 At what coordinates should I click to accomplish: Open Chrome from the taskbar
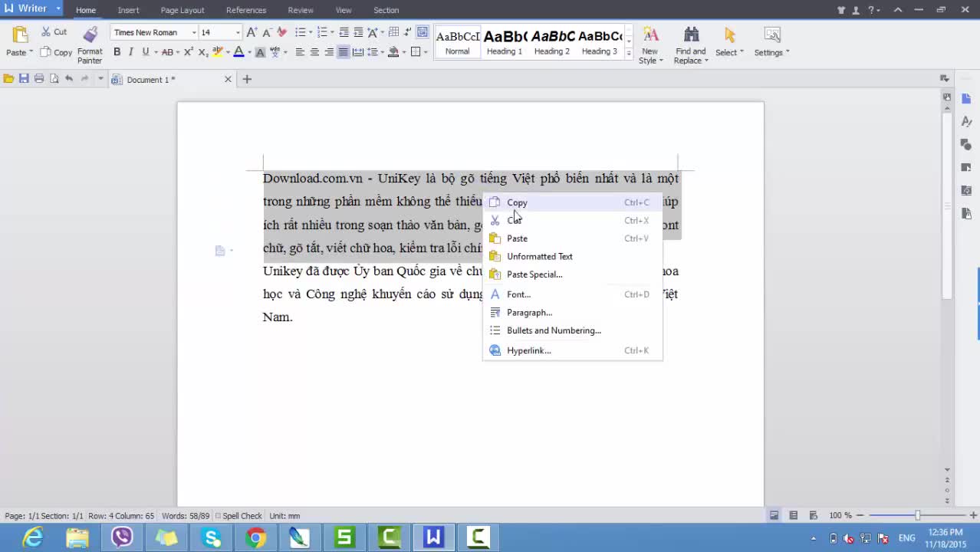tap(256, 537)
